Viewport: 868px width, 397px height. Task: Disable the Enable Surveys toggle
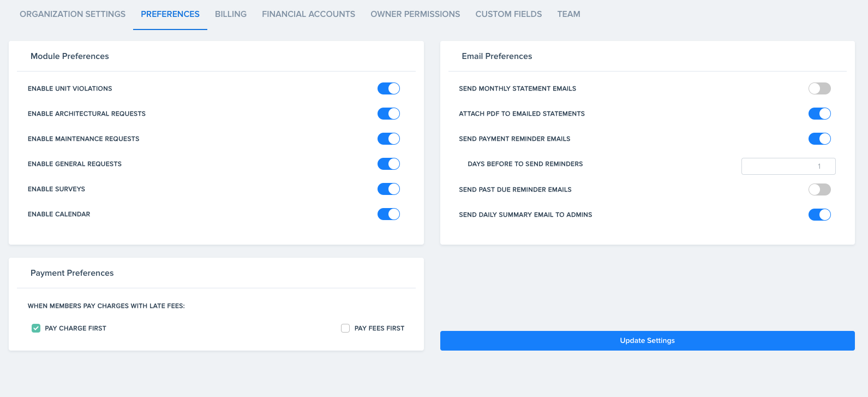tap(388, 189)
